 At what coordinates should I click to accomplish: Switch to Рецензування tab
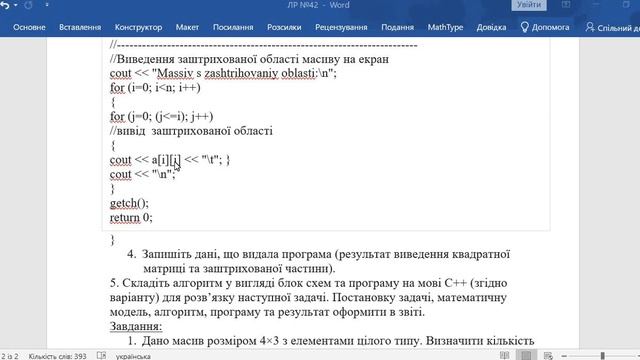click(341, 27)
